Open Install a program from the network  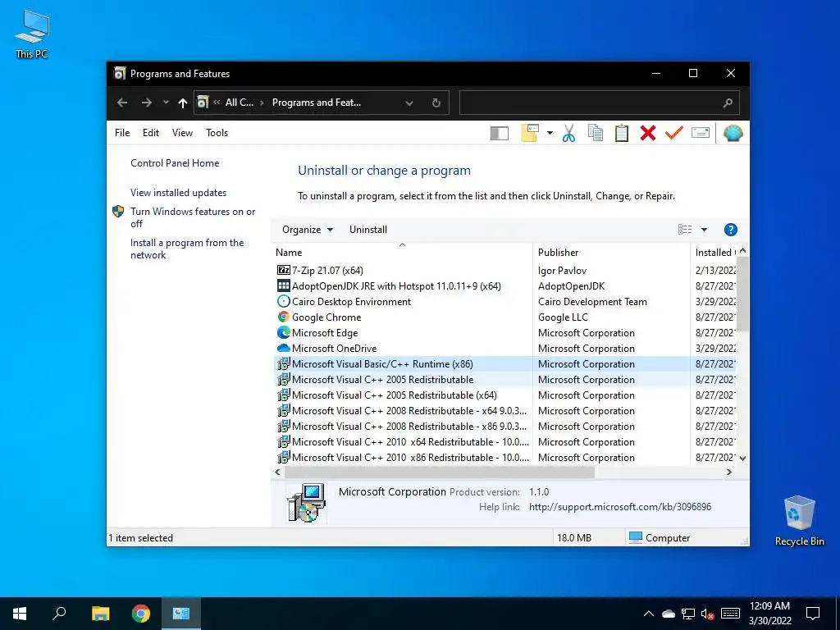tap(187, 249)
